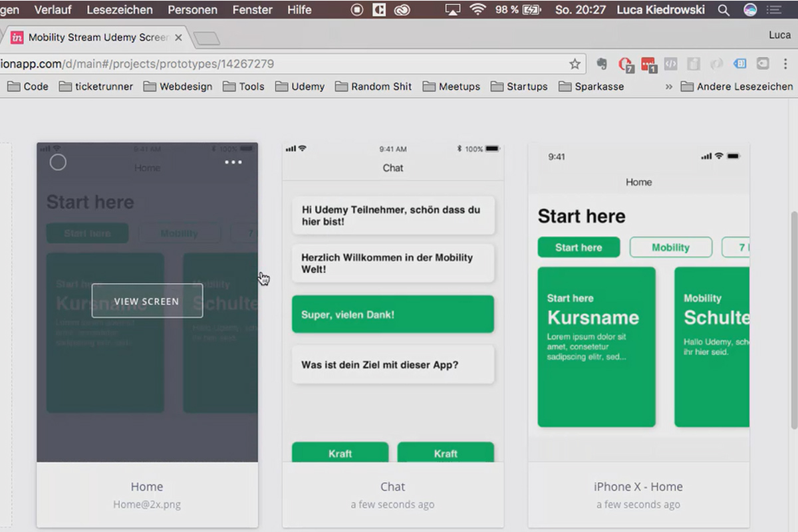Click the Wi-Fi icon in menu bar
Image resolution: width=798 pixels, height=532 pixels.
tap(477, 9)
